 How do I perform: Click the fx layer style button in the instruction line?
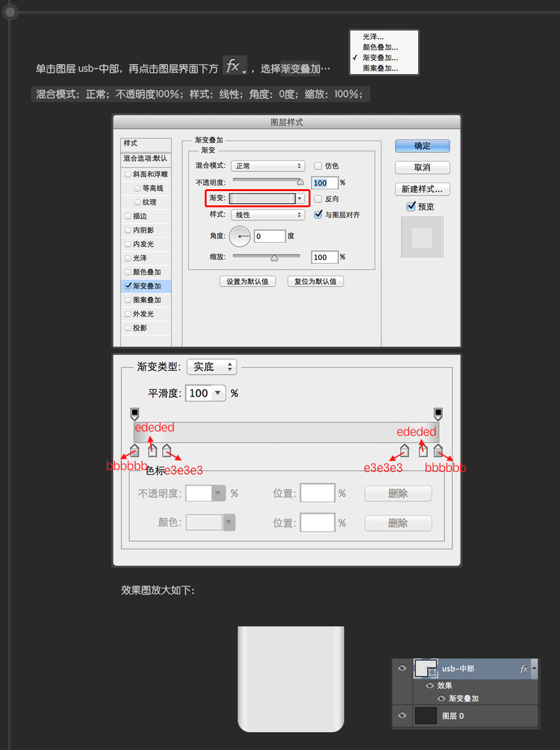(x=235, y=65)
